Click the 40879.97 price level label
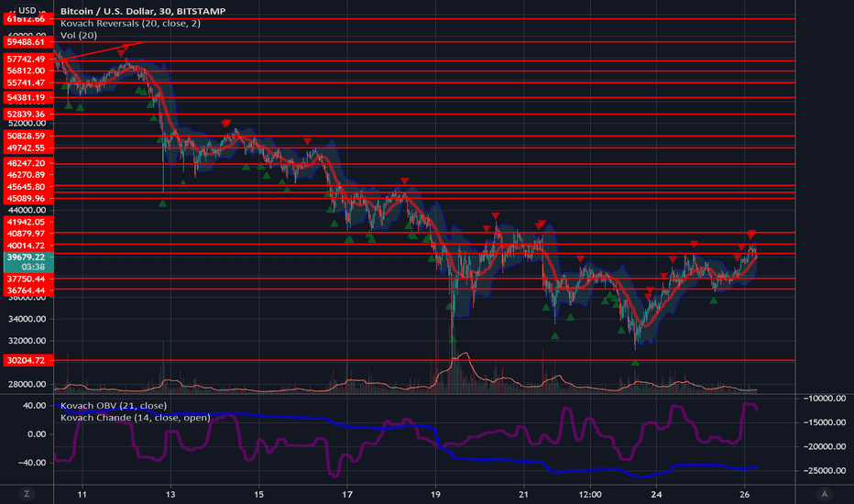The width and height of the screenshot is (854, 504). (28, 233)
